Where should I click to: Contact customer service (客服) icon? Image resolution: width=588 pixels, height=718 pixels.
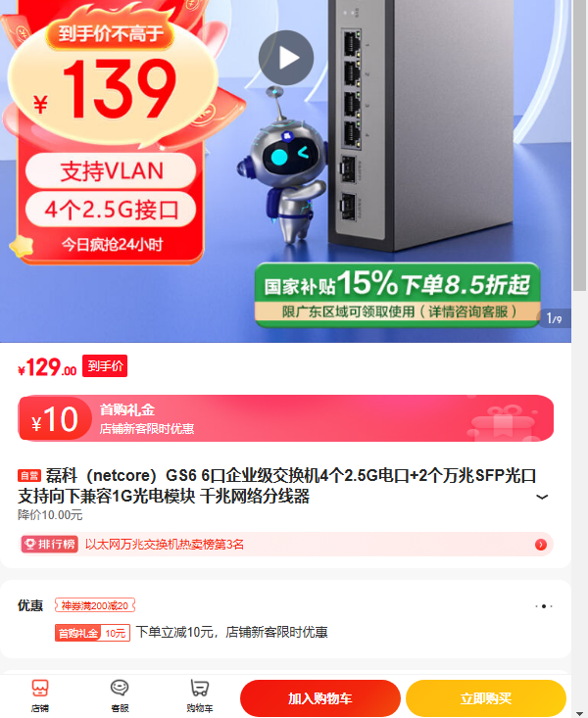point(120,695)
